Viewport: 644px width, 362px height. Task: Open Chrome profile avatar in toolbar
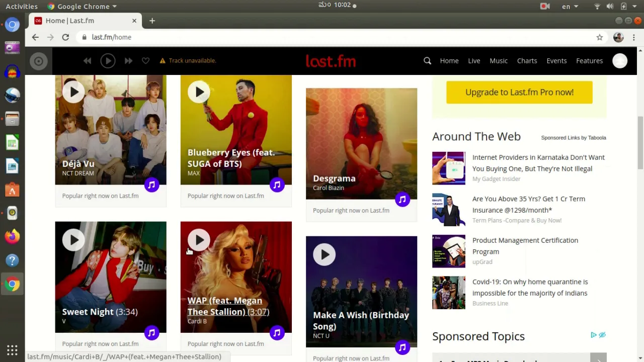pyautogui.click(x=618, y=37)
